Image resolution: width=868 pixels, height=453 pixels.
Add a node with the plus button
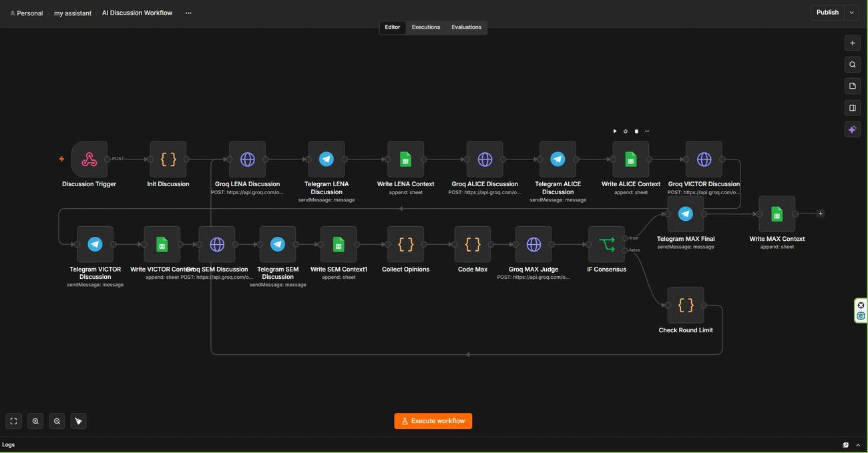tap(852, 43)
